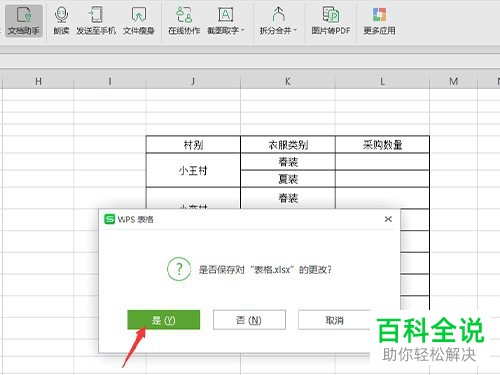Click the 朗读 read-aloud microphone icon

click(61, 14)
